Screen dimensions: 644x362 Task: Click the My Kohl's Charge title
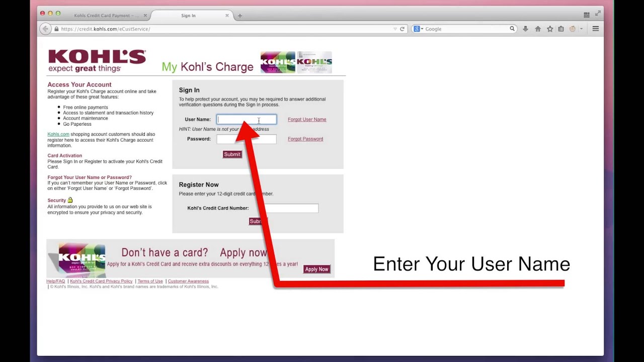pyautogui.click(x=207, y=67)
